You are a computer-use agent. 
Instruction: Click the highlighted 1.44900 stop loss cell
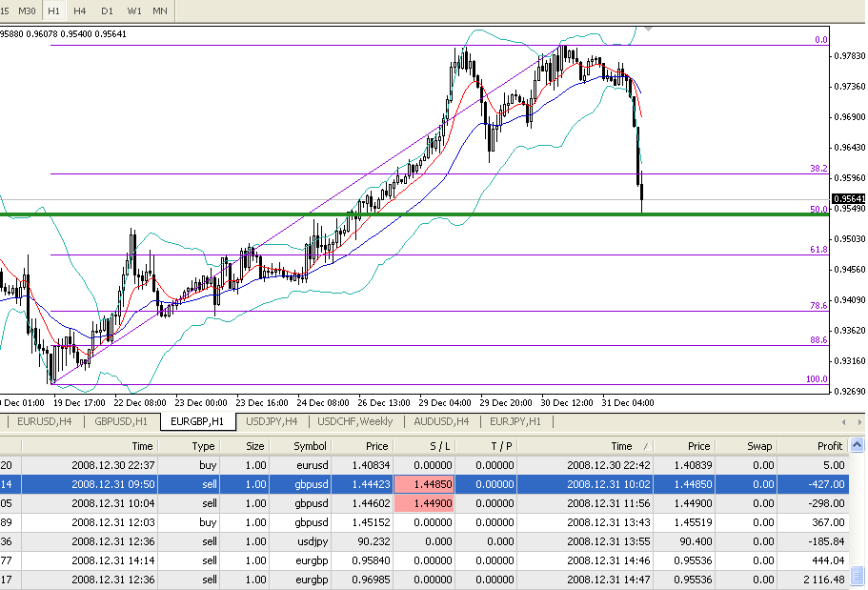[423, 502]
